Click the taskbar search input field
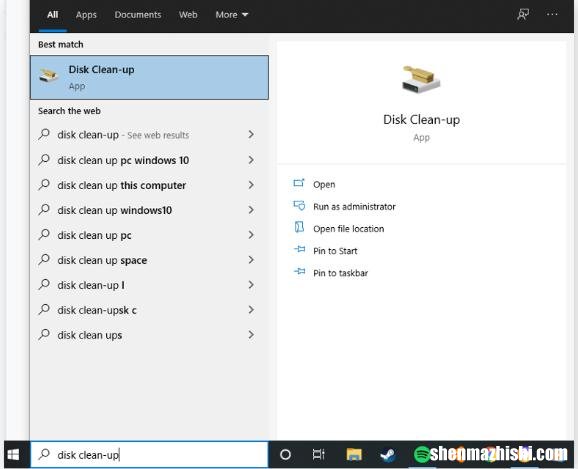This screenshot has height=469, width=578. [x=149, y=455]
